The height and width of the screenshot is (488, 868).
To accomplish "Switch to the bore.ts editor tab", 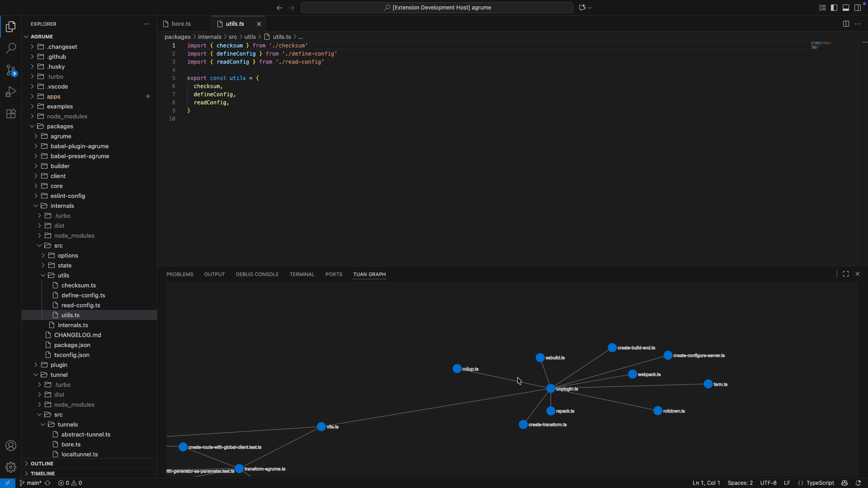I will tap(181, 24).
